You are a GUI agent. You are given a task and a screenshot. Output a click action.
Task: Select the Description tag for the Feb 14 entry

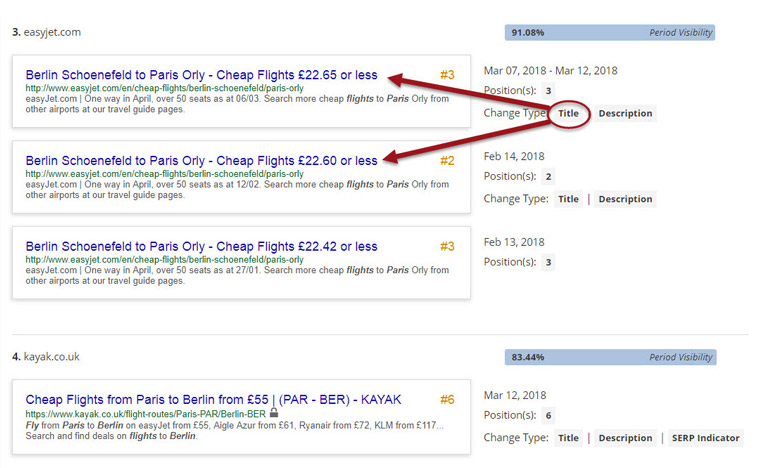[625, 199]
